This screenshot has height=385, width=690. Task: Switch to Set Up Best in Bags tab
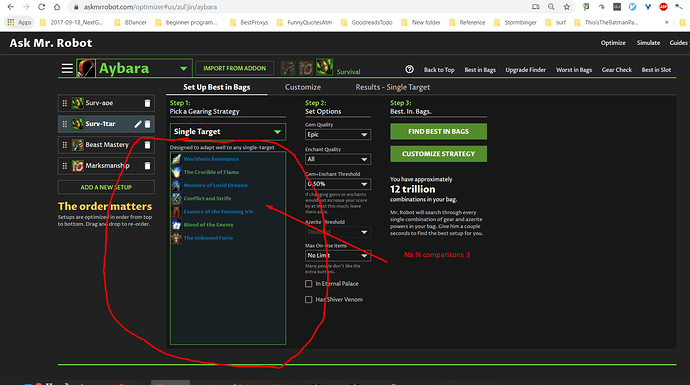(x=217, y=87)
